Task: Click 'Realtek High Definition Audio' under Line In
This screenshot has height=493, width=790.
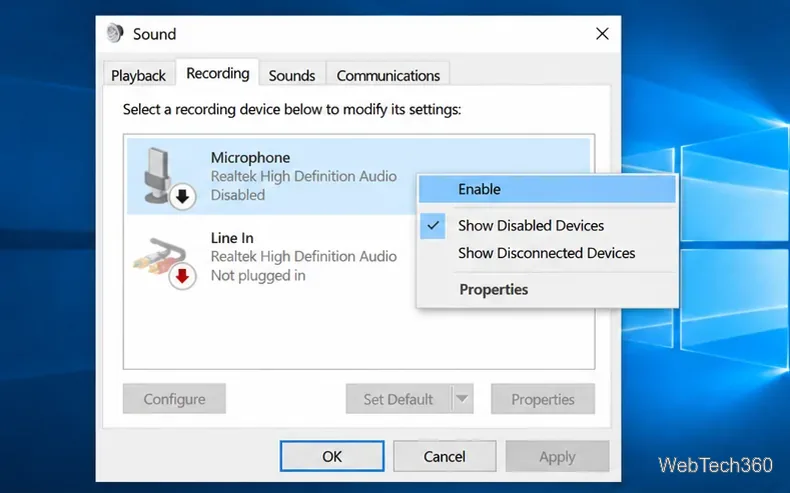Action: pos(304,256)
